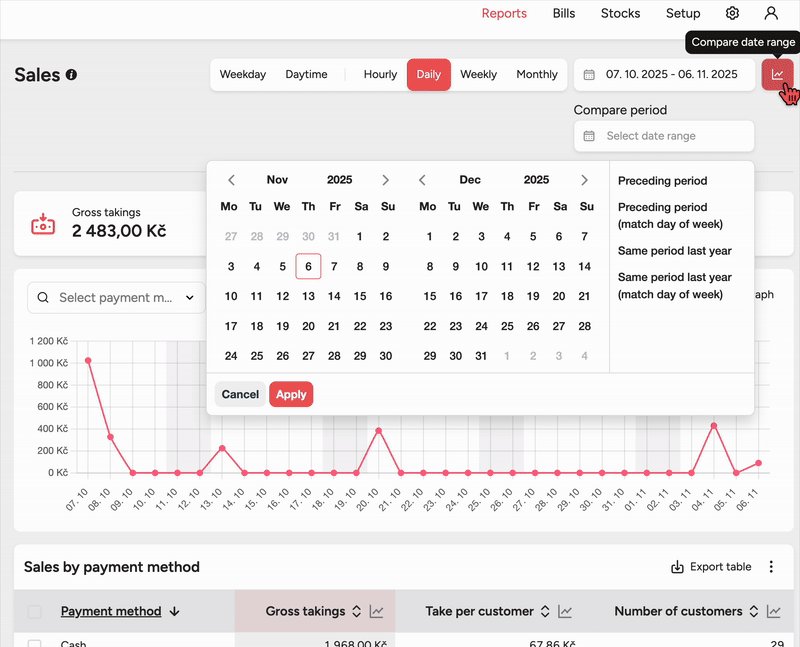Show graph for Number of customers column

773,611
